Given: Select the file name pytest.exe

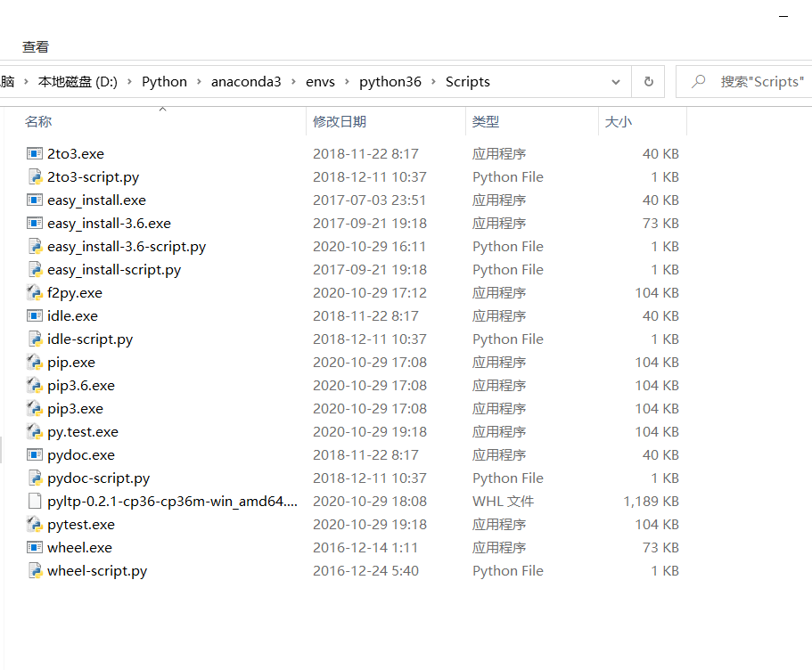Looking at the screenshot, I should click(x=81, y=525).
